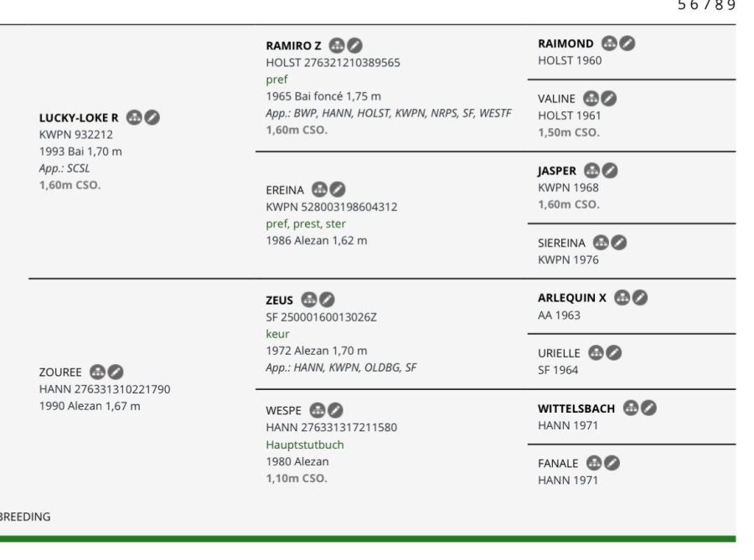Click edit pencil icon beside SIEREINA
The width and height of the screenshot is (754, 560).
click(x=619, y=243)
